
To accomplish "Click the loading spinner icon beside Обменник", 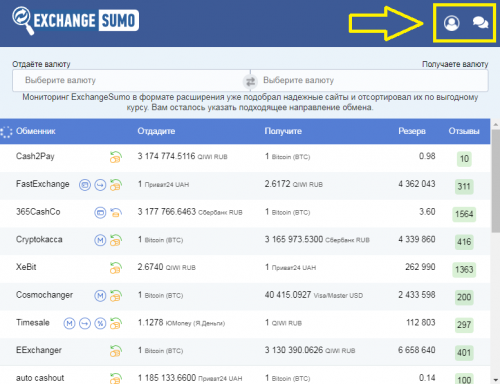I will [6, 132].
